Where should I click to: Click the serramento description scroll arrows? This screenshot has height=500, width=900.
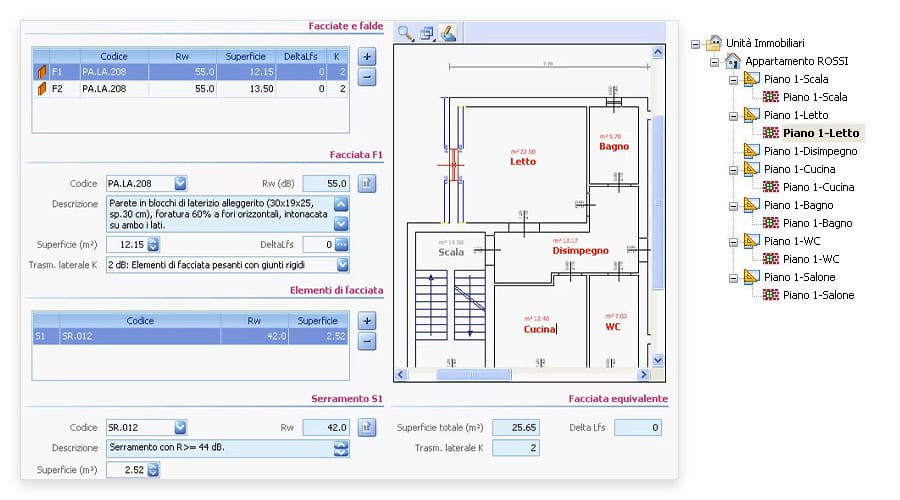tap(341, 448)
